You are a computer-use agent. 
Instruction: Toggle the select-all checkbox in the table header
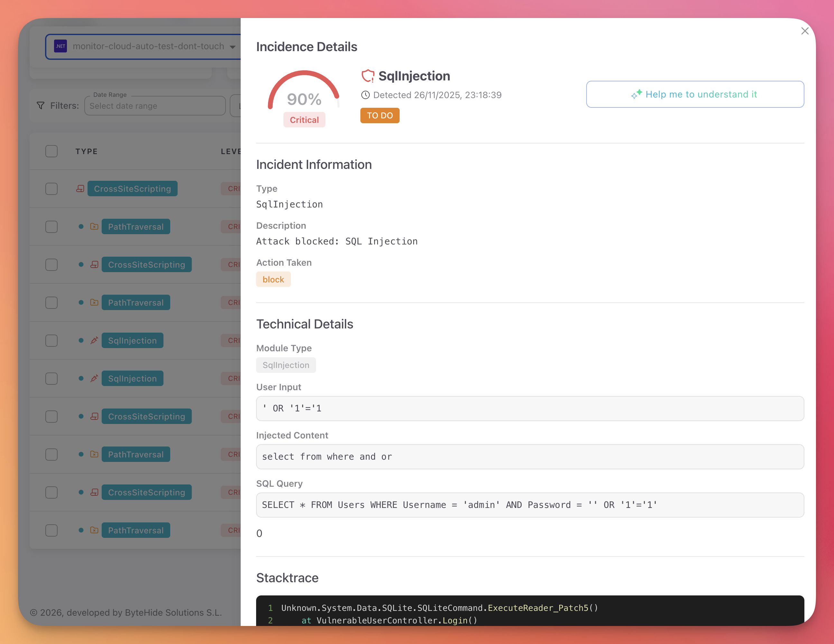tap(51, 151)
